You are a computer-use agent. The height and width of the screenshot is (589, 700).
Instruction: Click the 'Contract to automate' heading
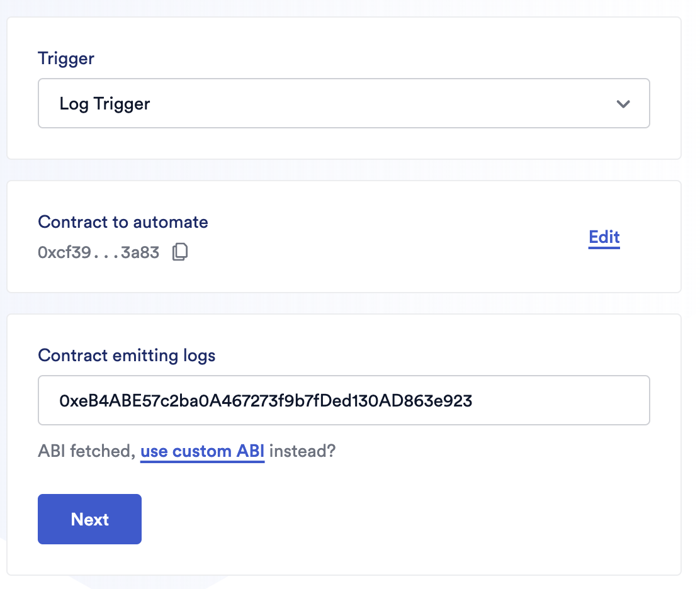[123, 222]
